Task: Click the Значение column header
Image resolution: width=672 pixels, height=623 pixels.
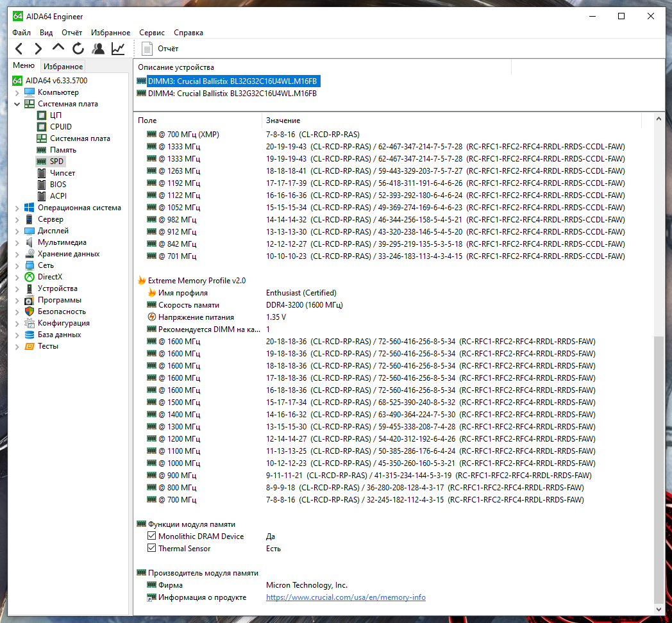Action: pos(451,120)
